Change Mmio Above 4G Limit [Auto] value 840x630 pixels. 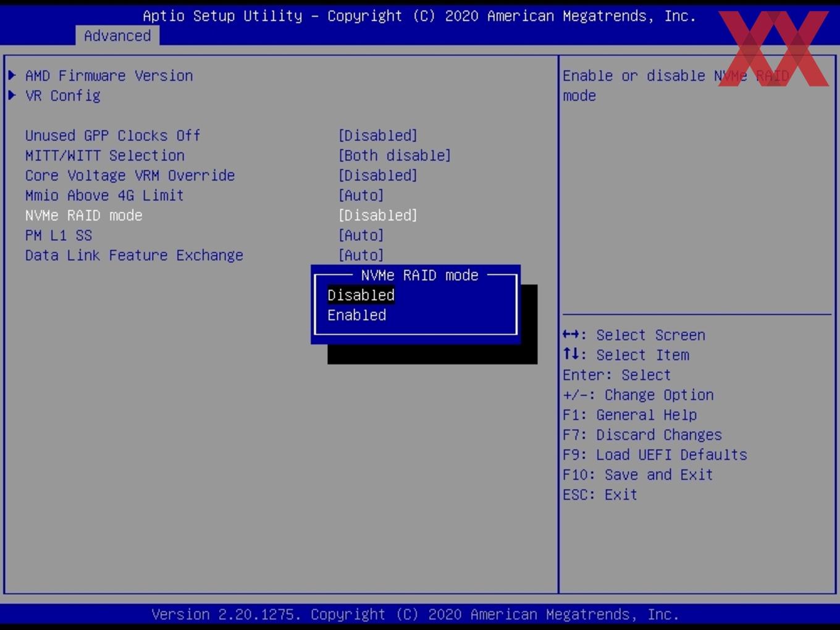361,195
